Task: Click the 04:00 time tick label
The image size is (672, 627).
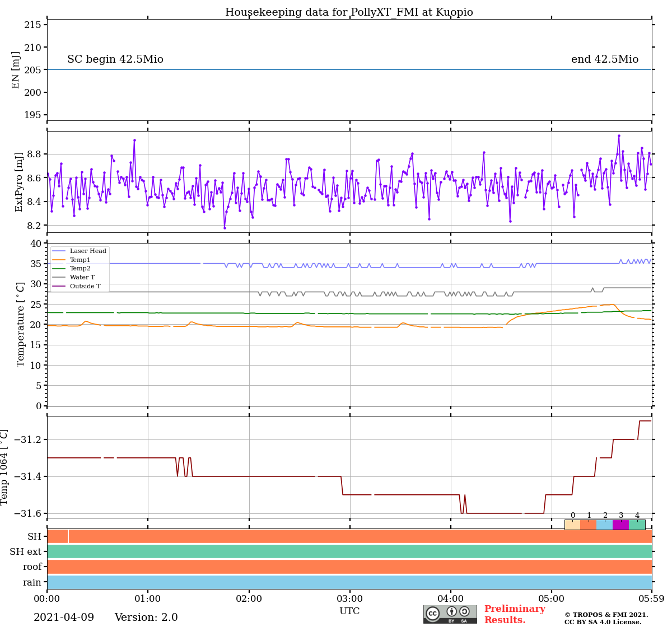Action: [451, 598]
